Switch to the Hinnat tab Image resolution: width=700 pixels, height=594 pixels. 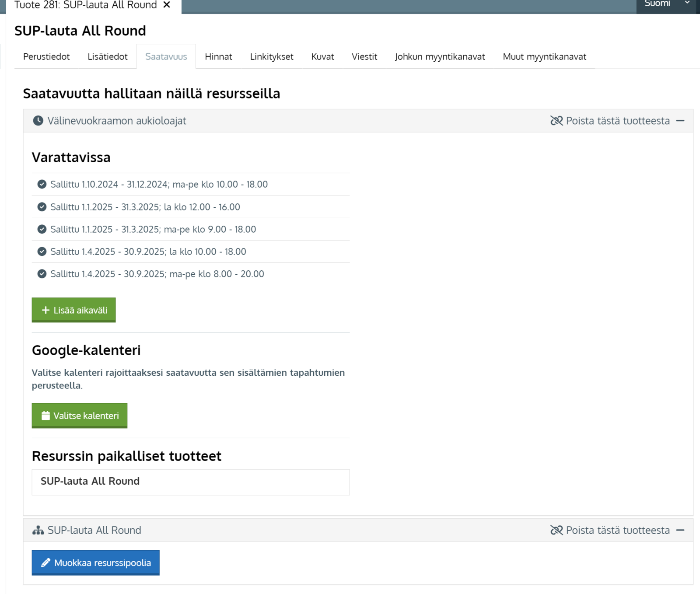pos(218,56)
